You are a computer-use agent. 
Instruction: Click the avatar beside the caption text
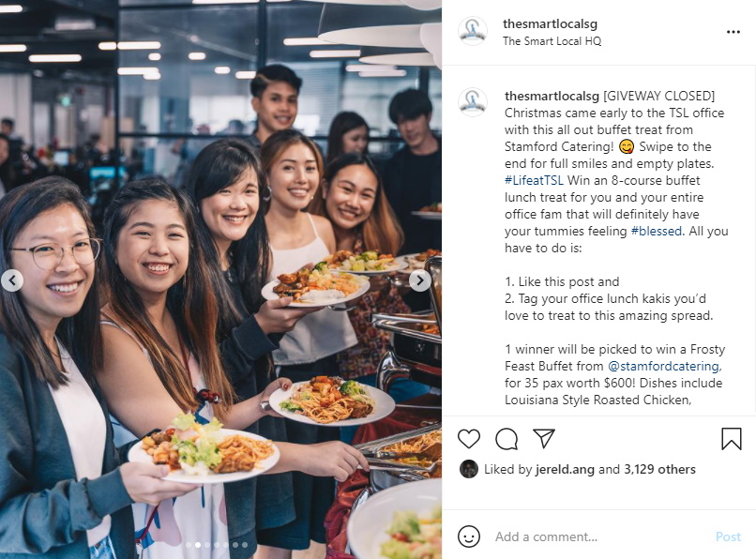473,102
